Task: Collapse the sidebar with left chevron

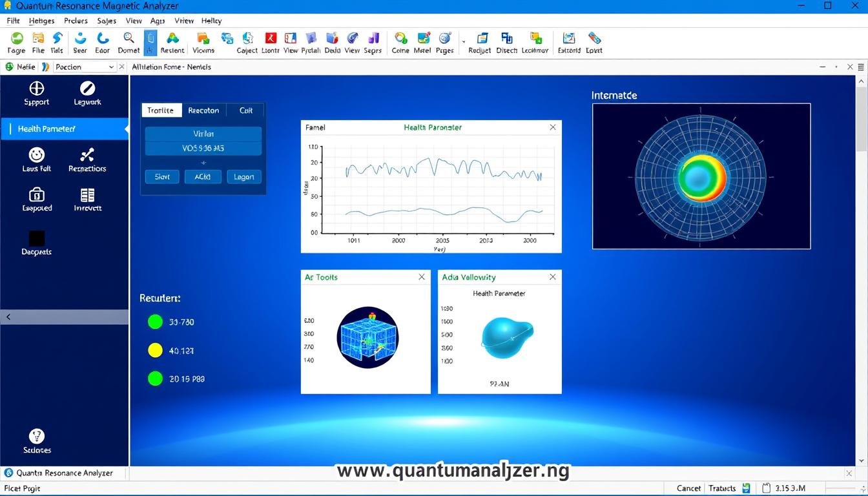Action: pos(8,317)
